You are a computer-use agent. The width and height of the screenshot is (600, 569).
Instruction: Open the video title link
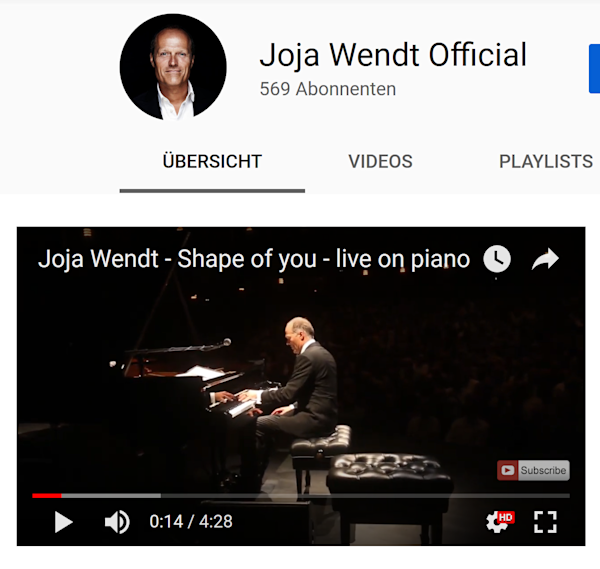coord(254,259)
